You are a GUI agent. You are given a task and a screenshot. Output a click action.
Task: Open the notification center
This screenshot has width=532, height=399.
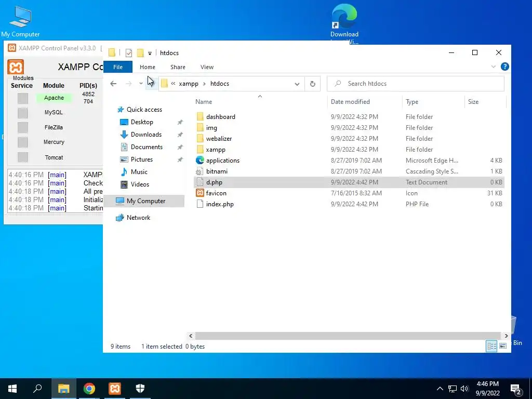(516, 389)
